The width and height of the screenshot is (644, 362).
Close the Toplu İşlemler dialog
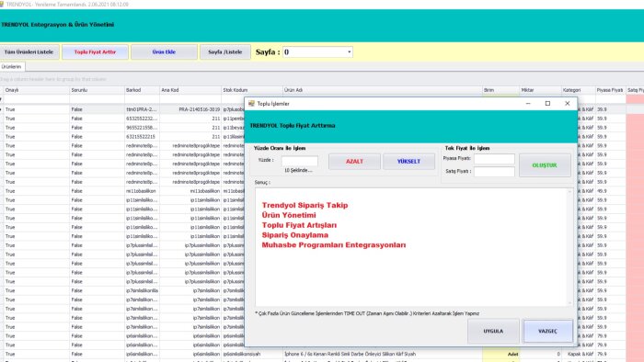pyautogui.click(x=568, y=104)
